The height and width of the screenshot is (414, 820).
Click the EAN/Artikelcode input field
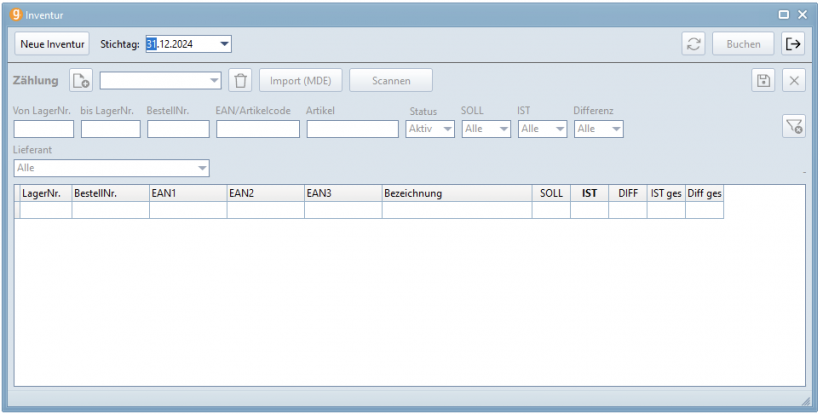[257, 129]
